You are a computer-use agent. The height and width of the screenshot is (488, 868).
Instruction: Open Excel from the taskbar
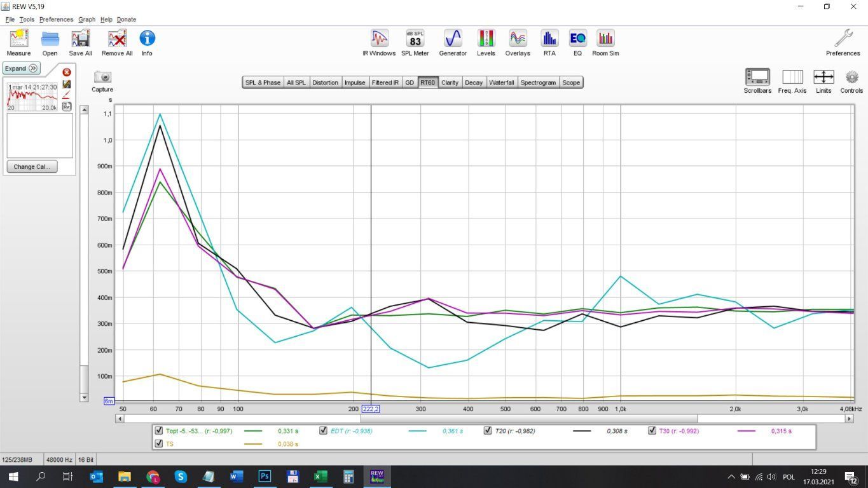point(320,476)
